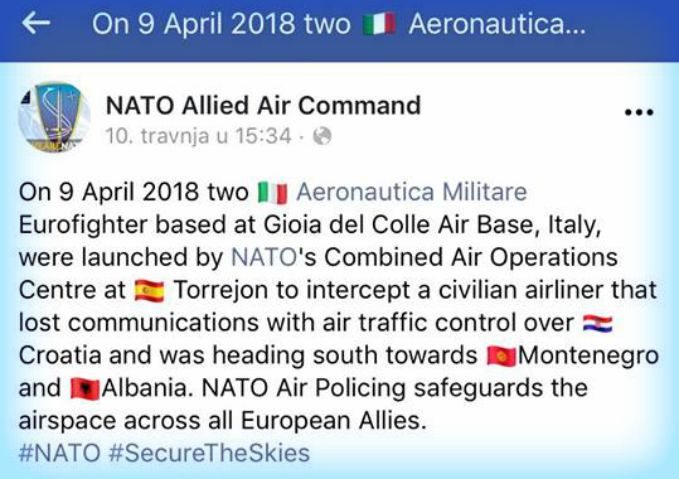This screenshot has height=479, width=679.
Task: Open the #SecureTheSkies hashtag
Action: [209, 453]
